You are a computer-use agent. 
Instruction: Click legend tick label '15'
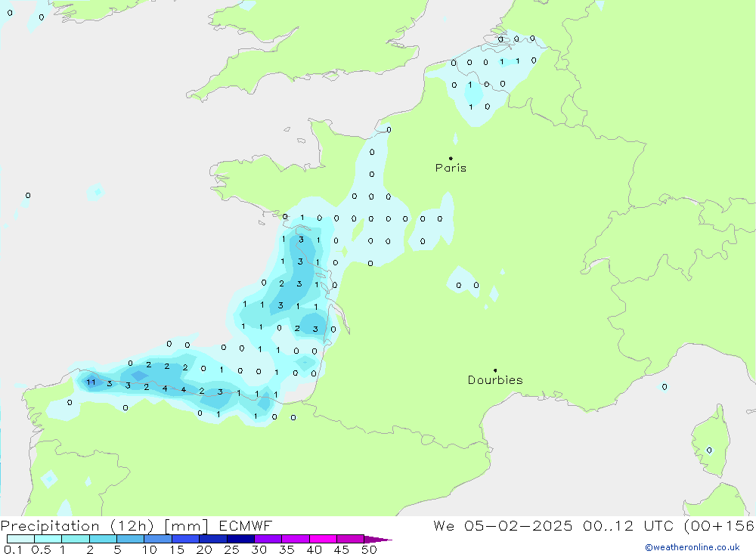pos(177,549)
